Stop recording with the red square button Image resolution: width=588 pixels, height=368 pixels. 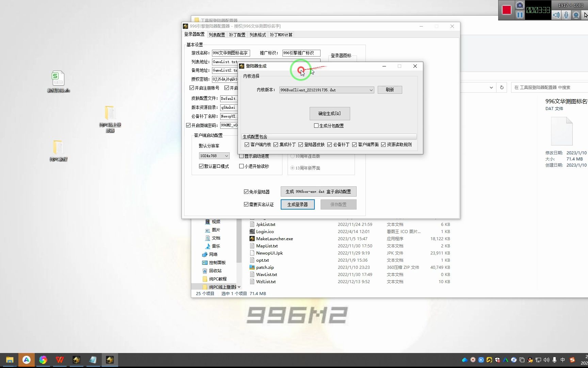(506, 10)
